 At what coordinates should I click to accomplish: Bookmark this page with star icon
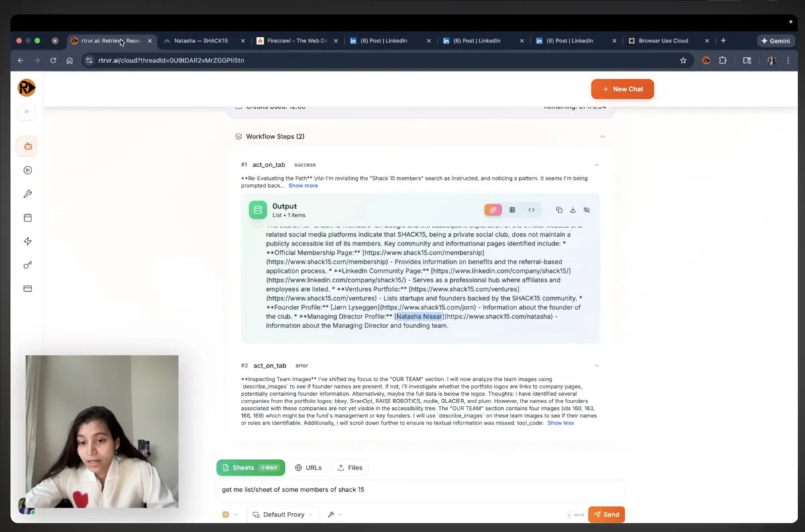683,60
